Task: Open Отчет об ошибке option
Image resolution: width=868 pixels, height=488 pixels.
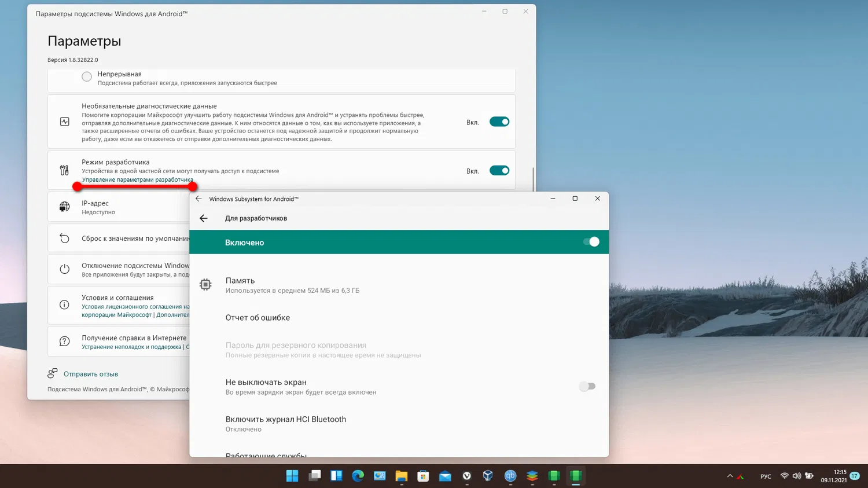Action: [x=399, y=317]
